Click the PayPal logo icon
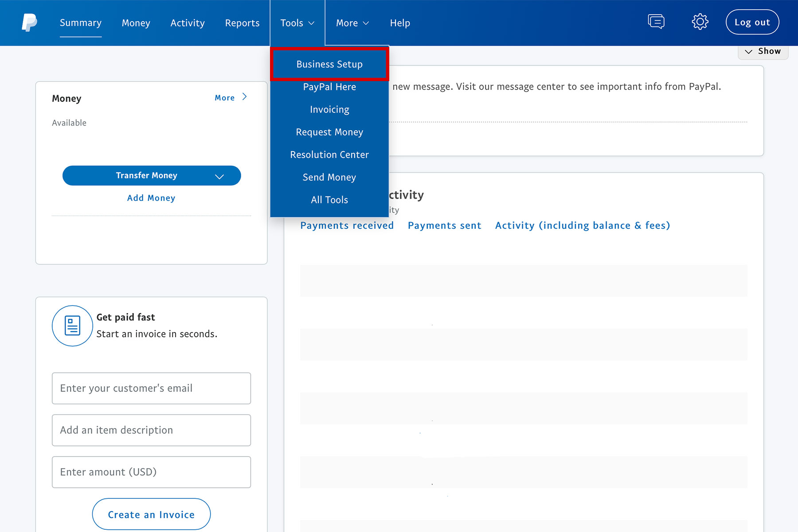798x532 pixels. coord(29,23)
